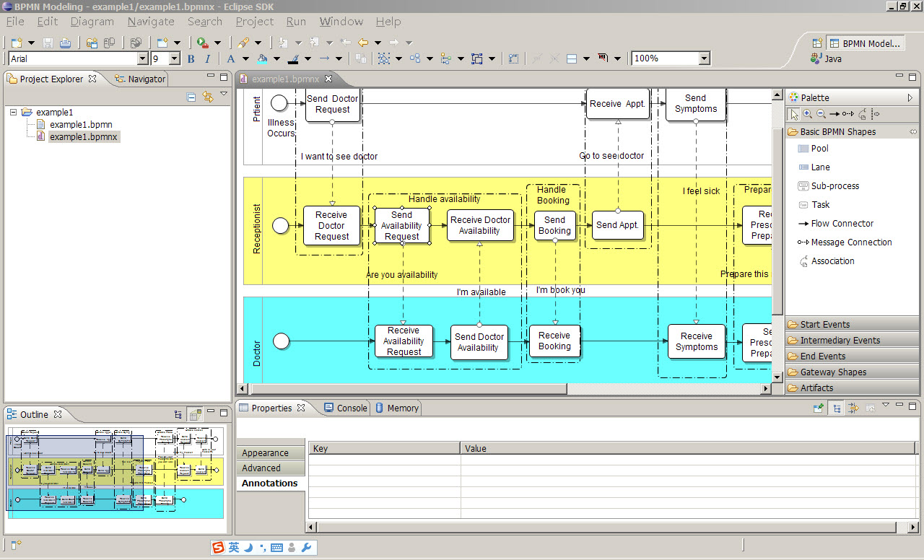Click the Run external tools icon
This screenshot has height=560, width=924.
203,43
